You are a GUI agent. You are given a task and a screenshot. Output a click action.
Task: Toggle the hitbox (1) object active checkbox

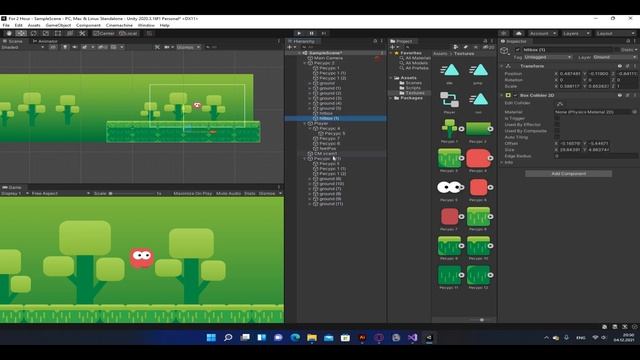point(518,50)
